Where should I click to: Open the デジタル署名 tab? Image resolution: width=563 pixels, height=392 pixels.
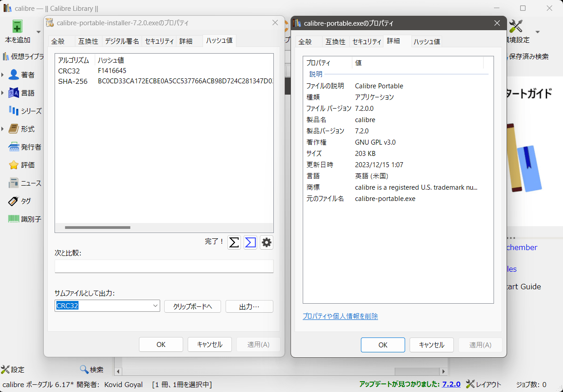click(122, 41)
